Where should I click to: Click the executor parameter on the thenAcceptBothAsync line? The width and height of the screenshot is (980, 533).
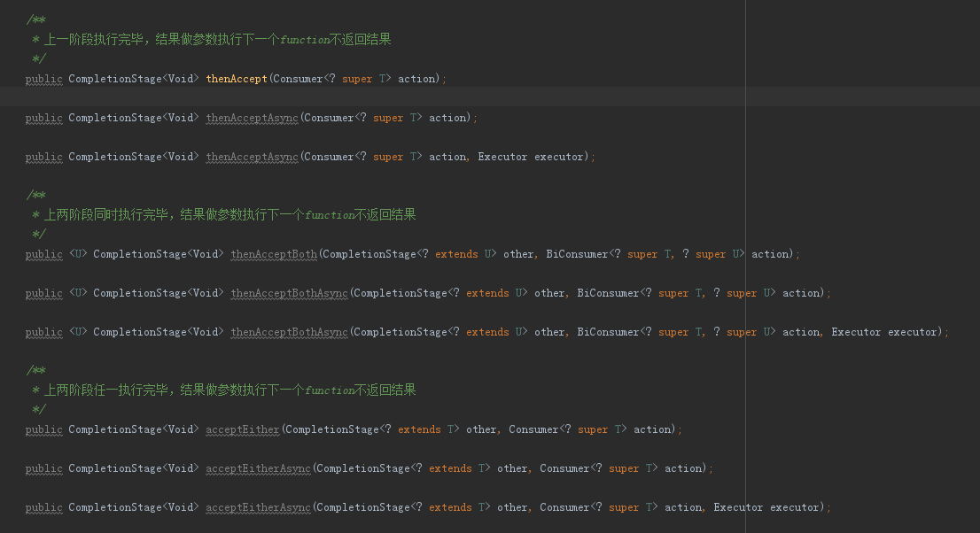point(913,332)
